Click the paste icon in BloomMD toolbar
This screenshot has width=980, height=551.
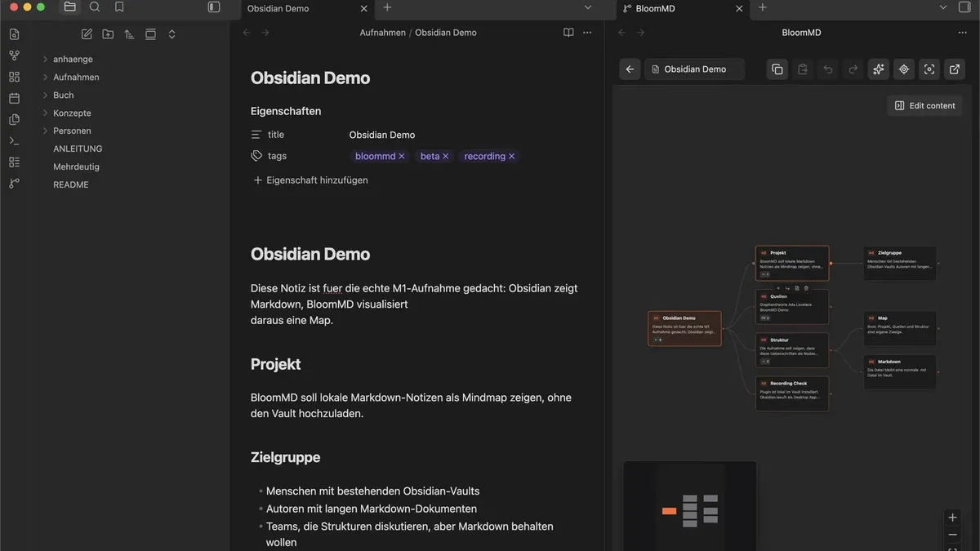[803, 69]
